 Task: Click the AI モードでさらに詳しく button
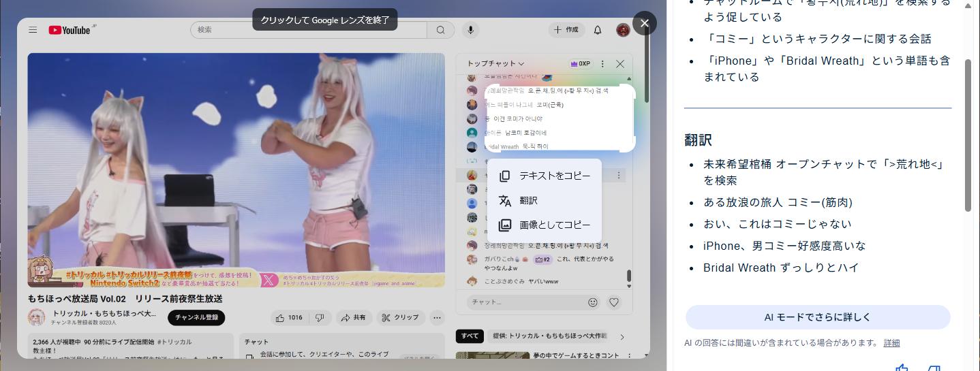(817, 317)
